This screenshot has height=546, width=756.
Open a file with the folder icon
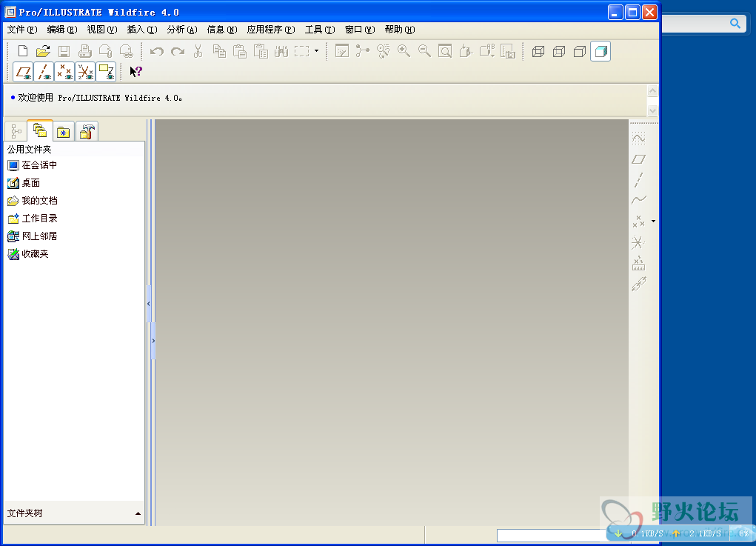44,51
